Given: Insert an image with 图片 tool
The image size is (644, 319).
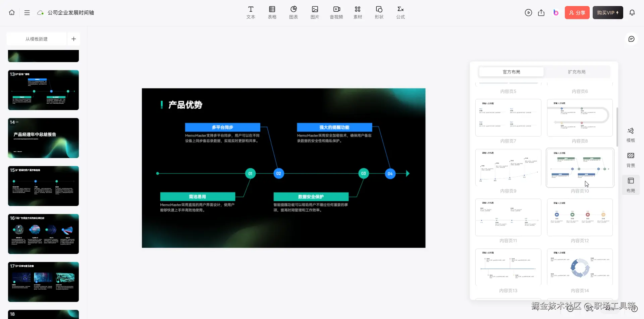Looking at the screenshot, I should (315, 12).
